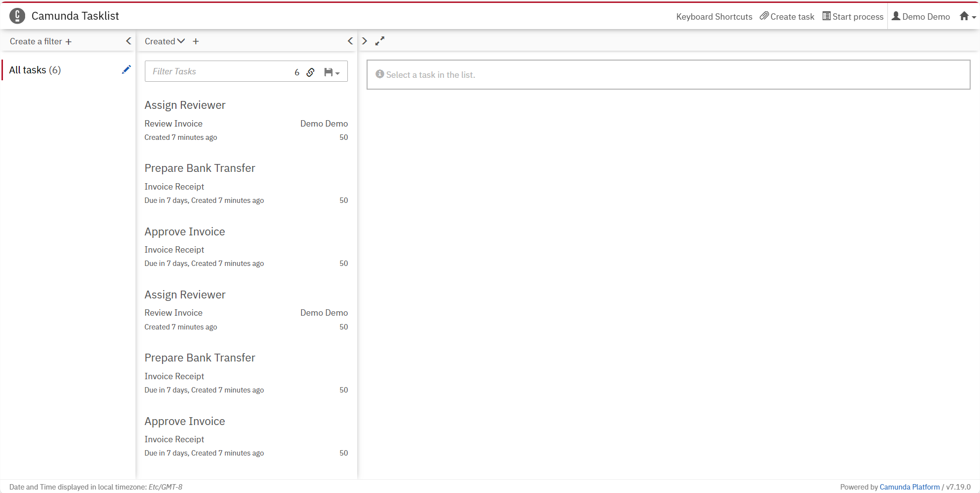Copy filter link using the chain icon
The image size is (980, 493).
[x=310, y=72]
